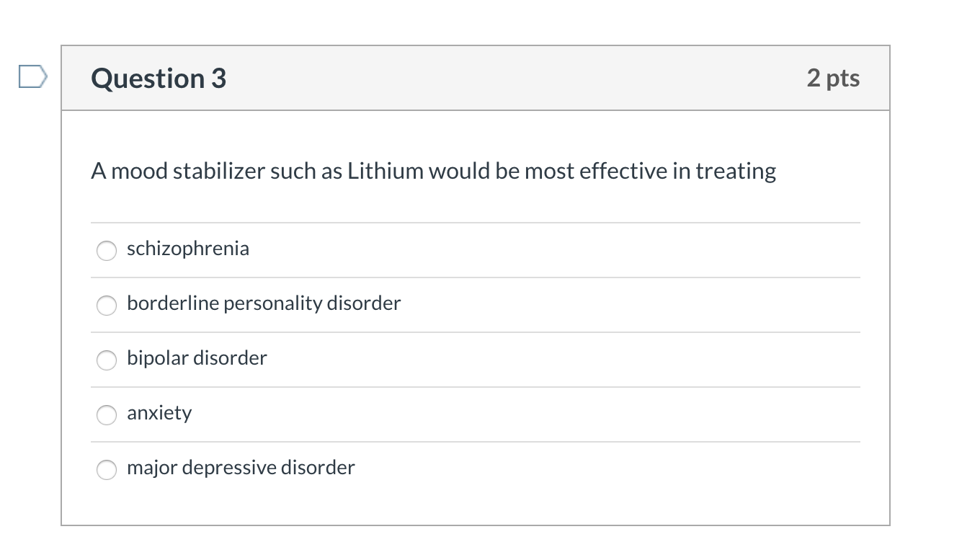Image resolution: width=980 pixels, height=542 pixels.
Task: Click the "schizophrenia" answer label text
Action: [188, 249]
